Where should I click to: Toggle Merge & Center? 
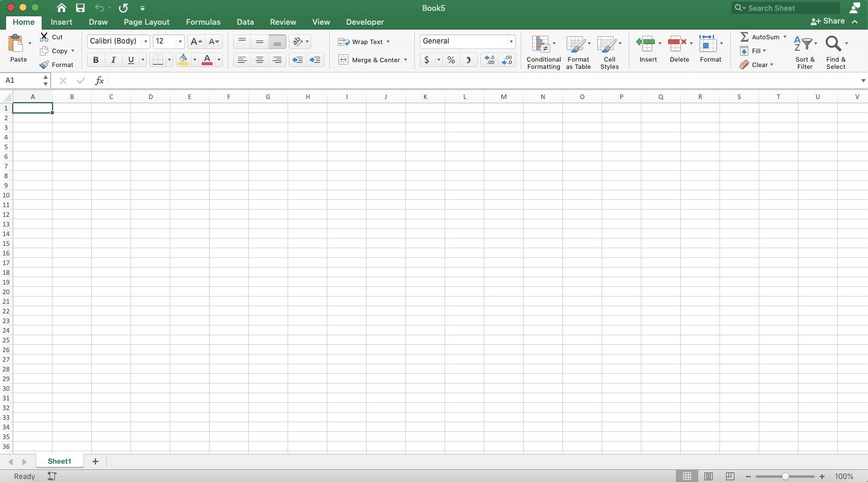370,60
